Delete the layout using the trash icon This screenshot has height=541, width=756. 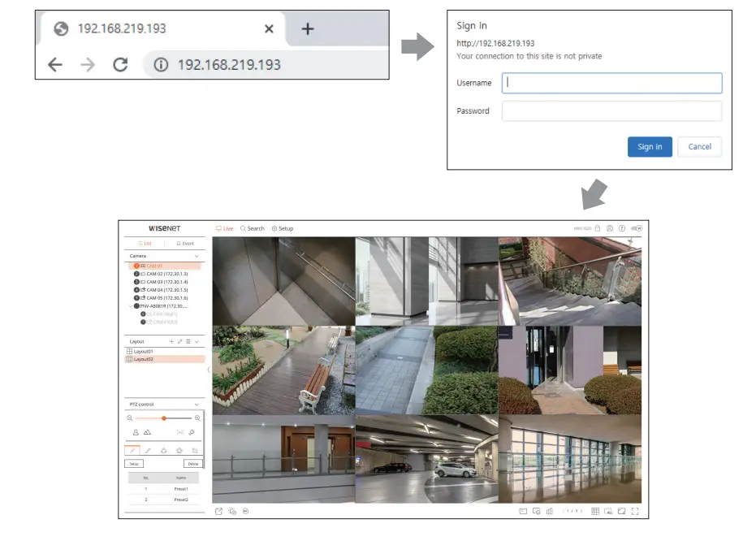pyautogui.click(x=188, y=341)
